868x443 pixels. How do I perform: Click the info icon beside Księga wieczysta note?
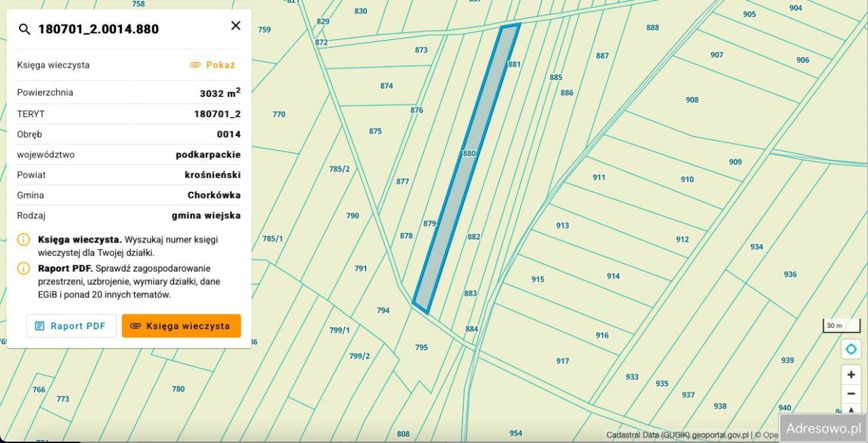[24, 240]
